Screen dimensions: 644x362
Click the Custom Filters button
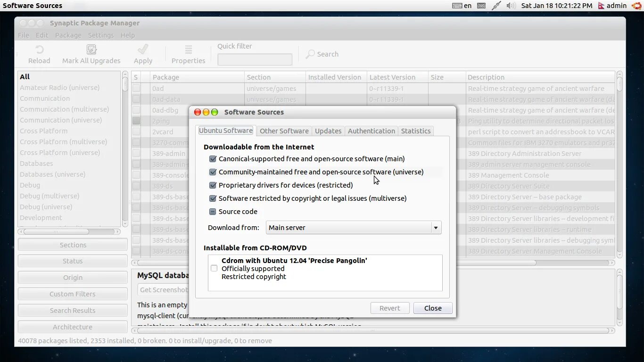[73, 294]
